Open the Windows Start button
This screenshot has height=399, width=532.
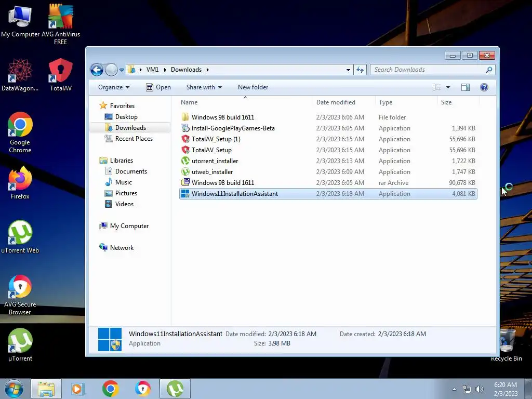coord(14,389)
